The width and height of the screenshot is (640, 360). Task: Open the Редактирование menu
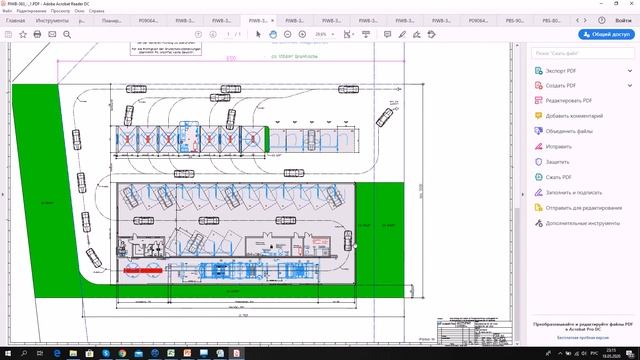(x=31, y=11)
